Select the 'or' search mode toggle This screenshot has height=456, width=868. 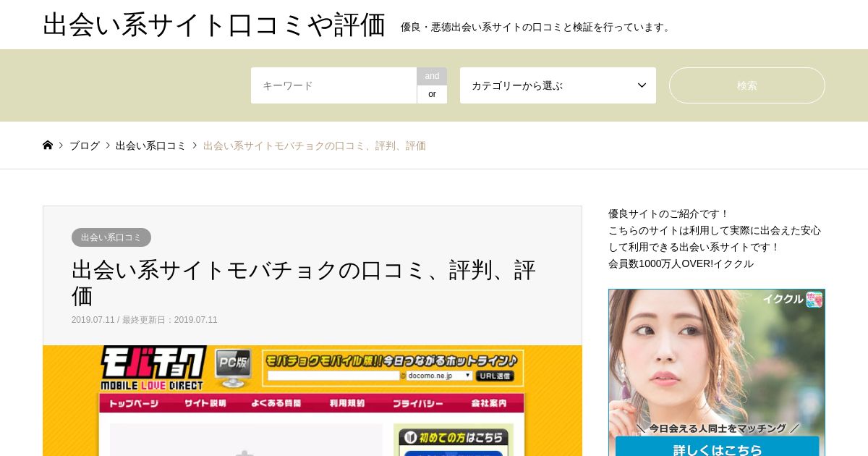pos(432,94)
